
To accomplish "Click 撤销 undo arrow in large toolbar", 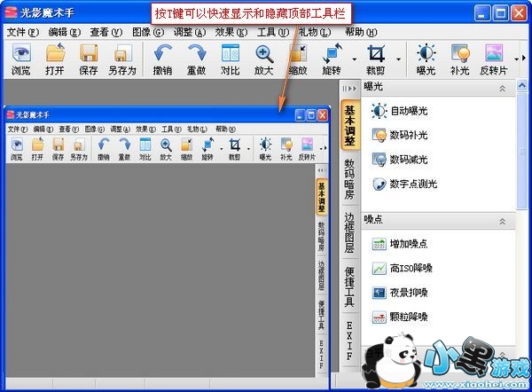I will [x=163, y=53].
